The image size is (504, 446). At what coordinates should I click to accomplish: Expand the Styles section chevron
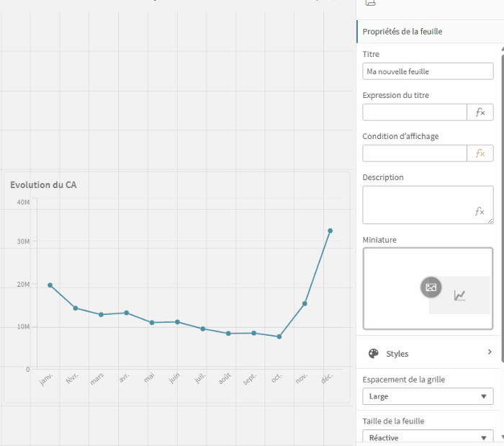[490, 352]
